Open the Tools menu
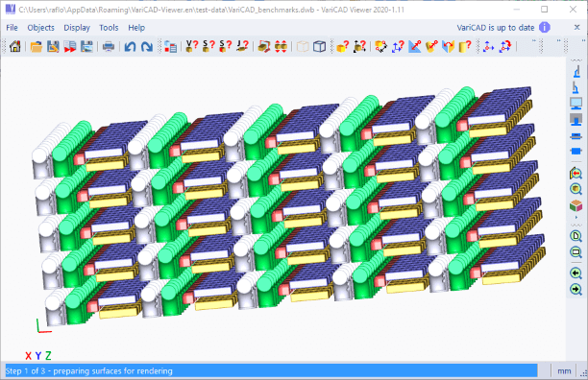The width and height of the screenshot is (588, 380). (x=109, y=28)
